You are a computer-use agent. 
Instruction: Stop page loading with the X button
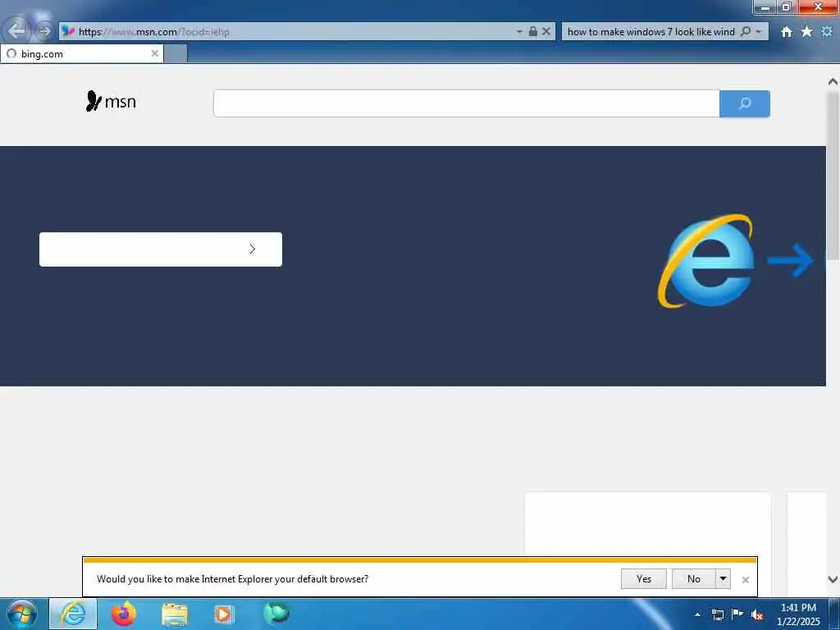tap(546, 32)
